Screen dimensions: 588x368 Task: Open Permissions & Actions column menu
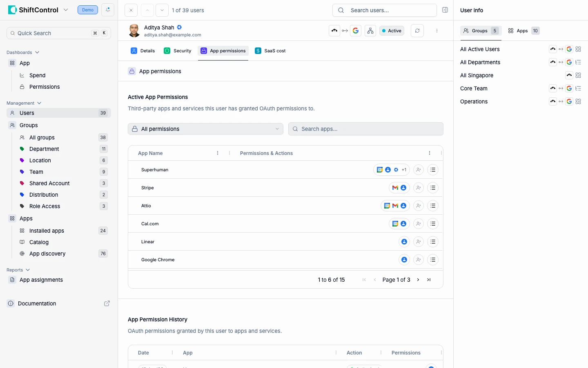(430, 153)
